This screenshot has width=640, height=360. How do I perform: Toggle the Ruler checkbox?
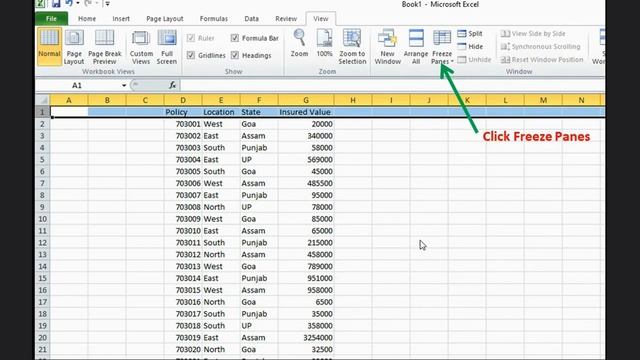pos(191,38)
